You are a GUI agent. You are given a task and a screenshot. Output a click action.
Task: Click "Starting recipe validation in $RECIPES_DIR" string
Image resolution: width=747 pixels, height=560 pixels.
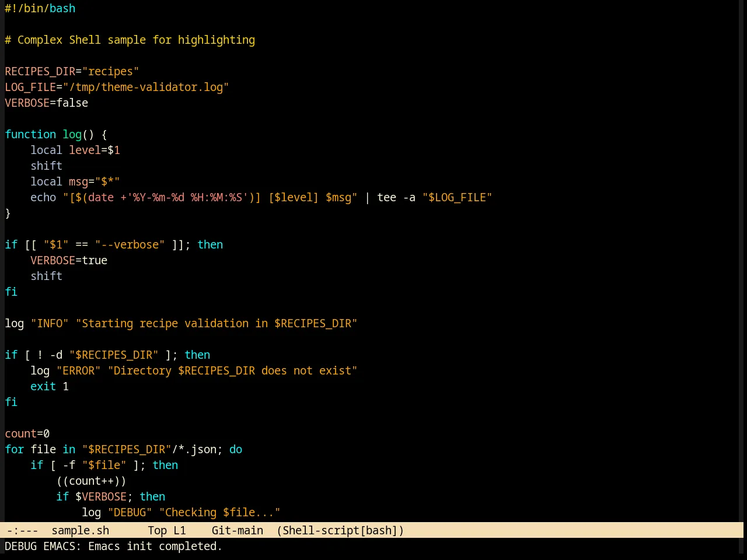[x=217, y=323]
